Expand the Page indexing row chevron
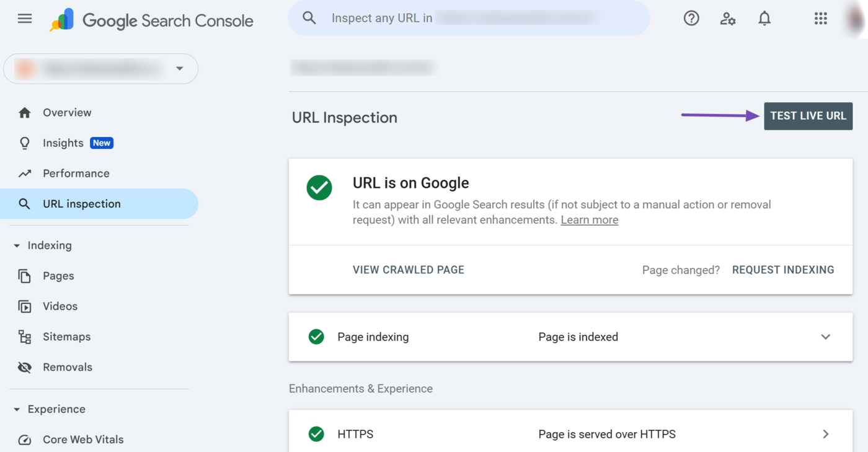The height and width of the screenshot is (452, 868). [826, 337]
